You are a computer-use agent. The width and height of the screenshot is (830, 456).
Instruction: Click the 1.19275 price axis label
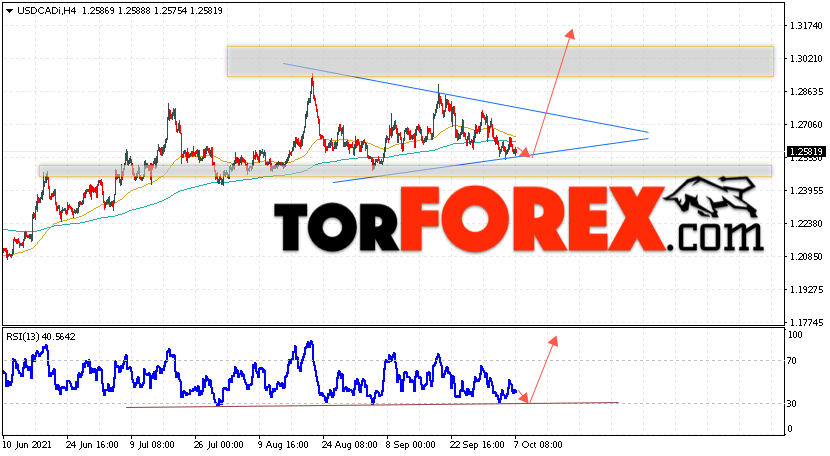(x=806, y=290)
